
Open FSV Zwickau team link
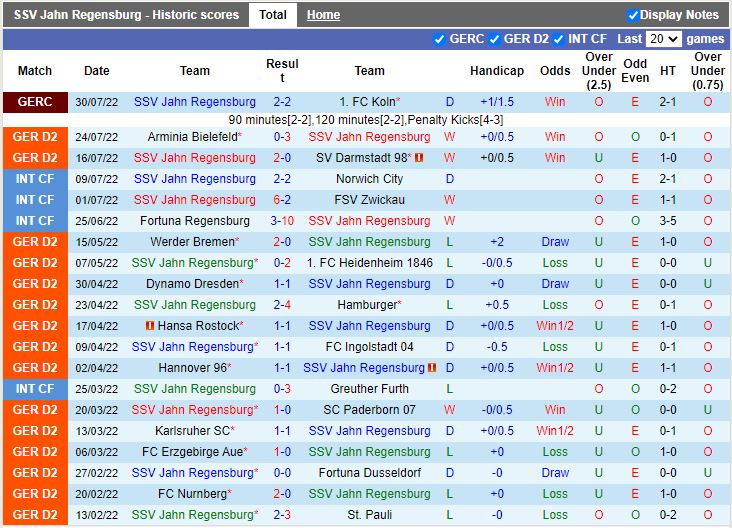point(369,200)
